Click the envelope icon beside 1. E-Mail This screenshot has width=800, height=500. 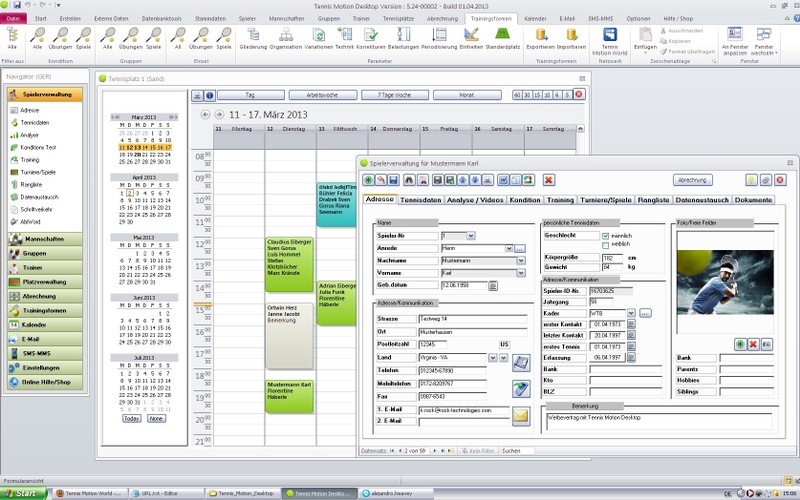(x=521, y=415)
